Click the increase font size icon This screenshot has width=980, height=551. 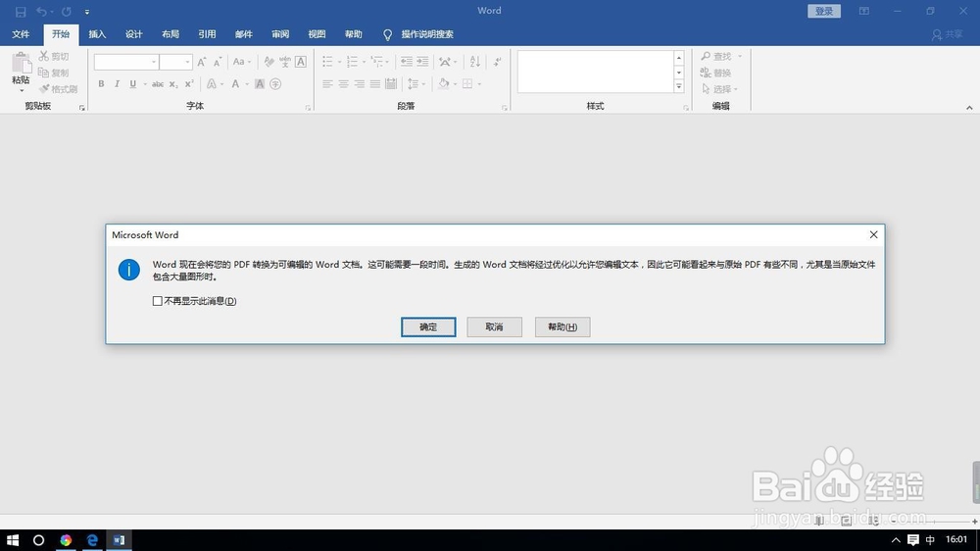[201, 62]
